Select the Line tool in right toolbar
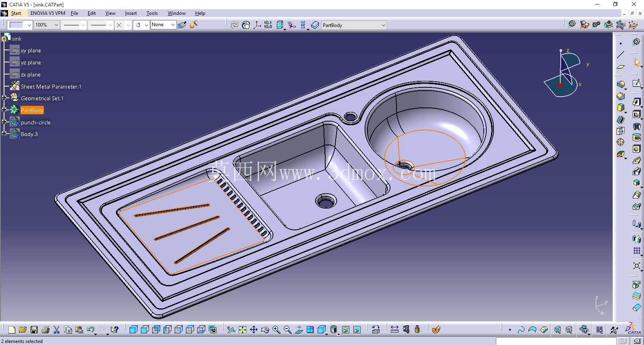644x345 pixels. 621,55
